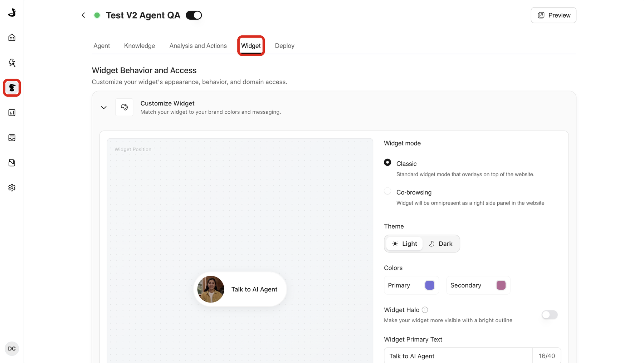The height and width of the screenshot is (363, 644).
Task: Open the analytics chart sidebar icon
Action: [12, 113]
